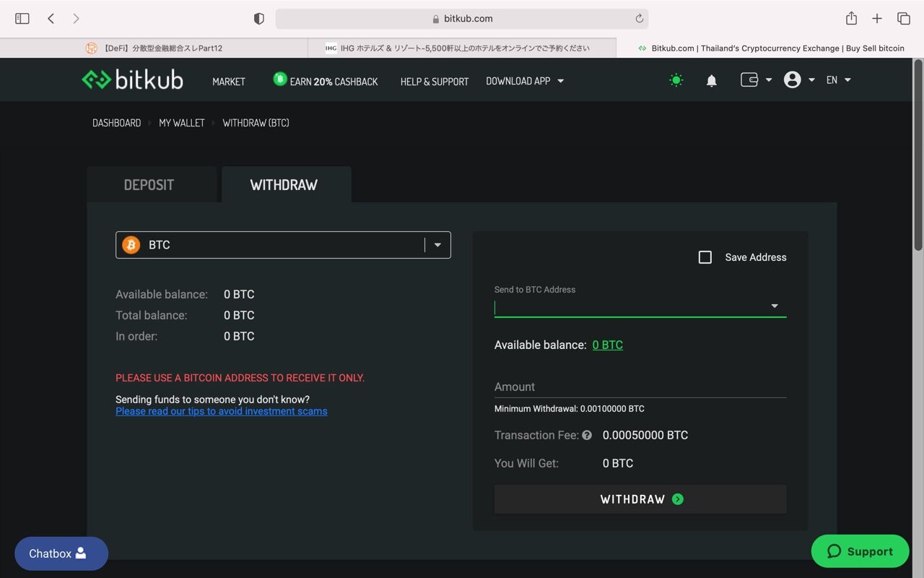The width and height of the screenshot is (924, 578).
Task: Switch to the Deposit tab
Action: click(x=152, y=184)
